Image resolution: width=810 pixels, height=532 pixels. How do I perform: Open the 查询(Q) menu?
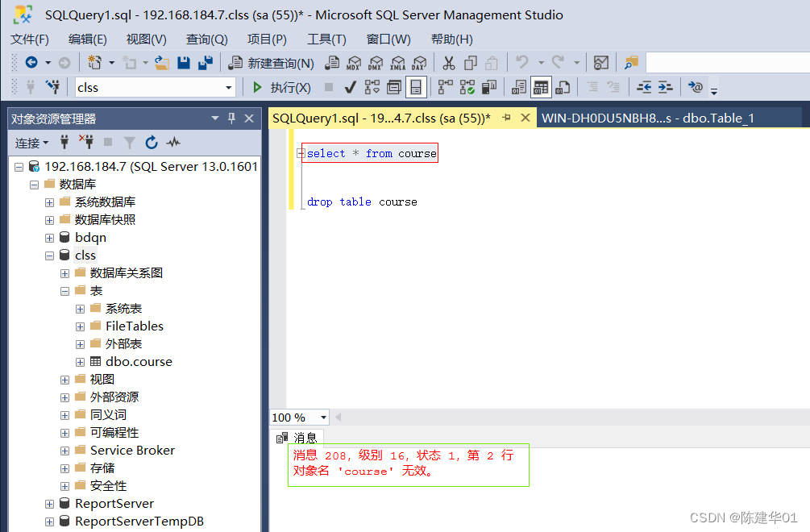(x=206, y=39)
